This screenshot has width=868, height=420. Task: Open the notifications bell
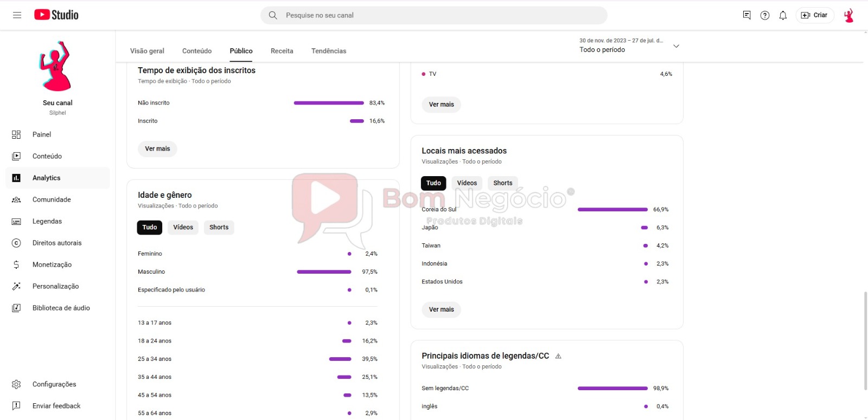click(x=783, y=15)
